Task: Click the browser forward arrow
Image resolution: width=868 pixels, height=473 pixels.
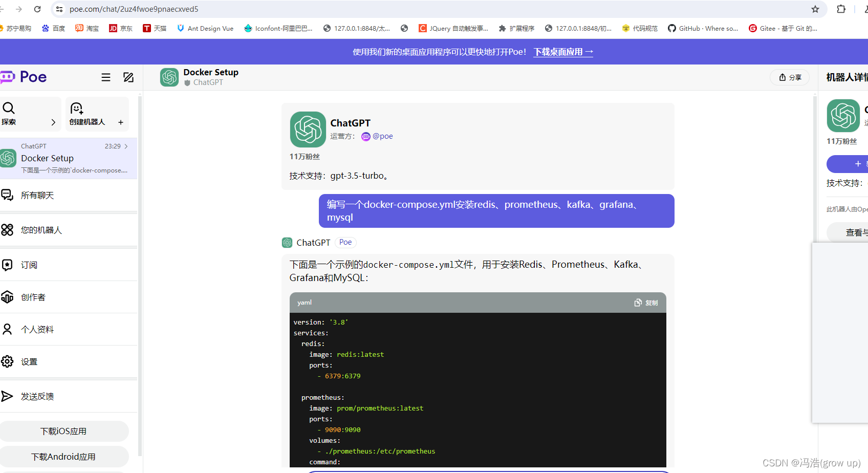Action: (x=19, y=9)
